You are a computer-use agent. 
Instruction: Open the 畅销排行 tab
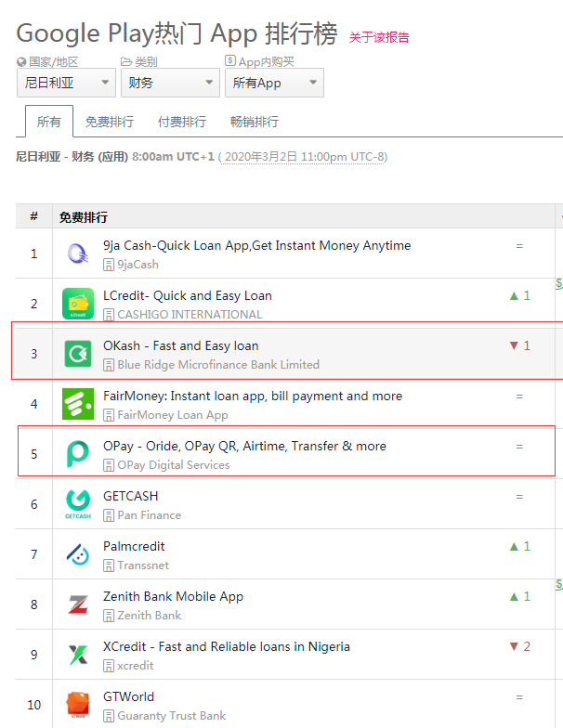[x=255, y=122]
